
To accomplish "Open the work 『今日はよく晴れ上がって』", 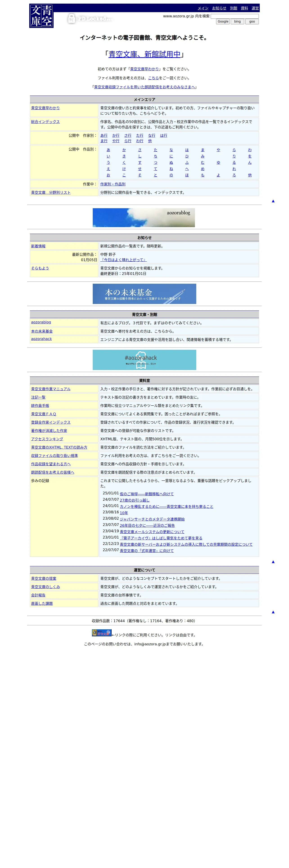I will (124, 260).
